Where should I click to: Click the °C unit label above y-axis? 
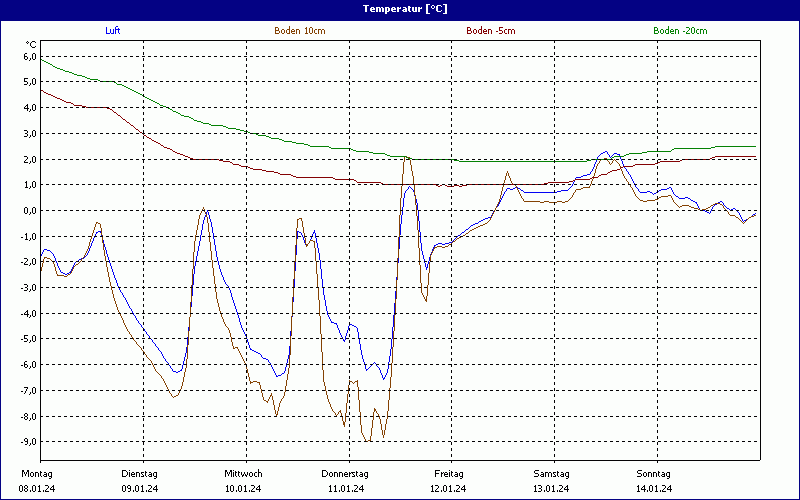(31, 44)
